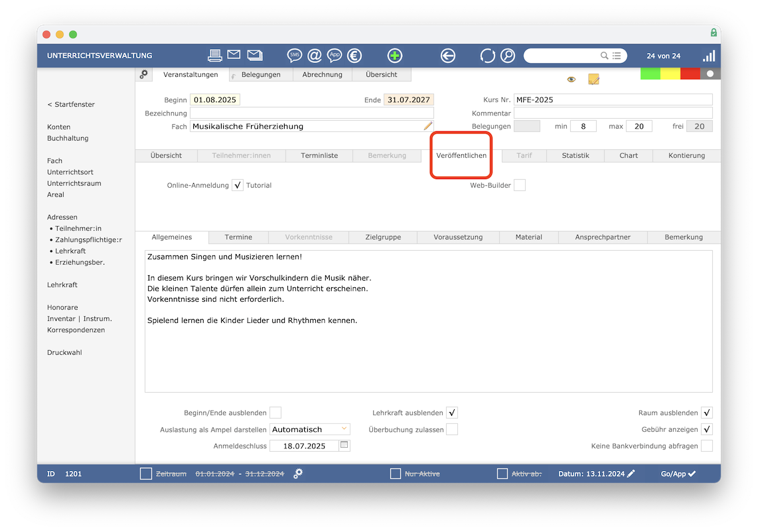Open the Chart tab
Viewport: 758px width, 532px height.
629,156
